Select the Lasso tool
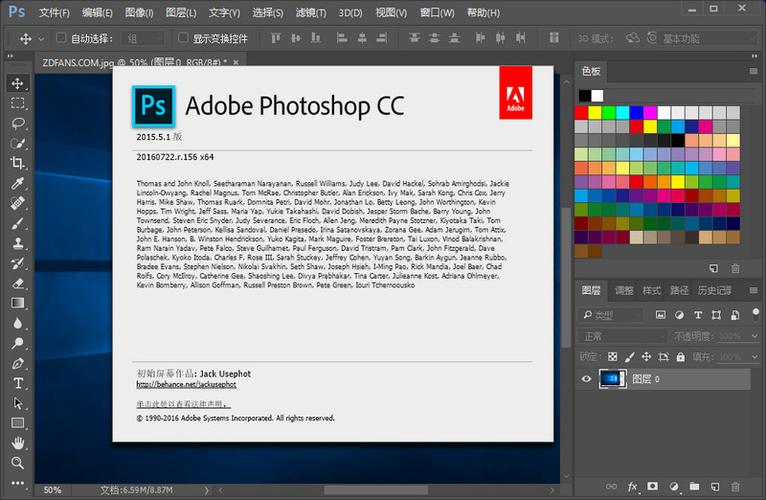Image resolution: width=766 pixels, height=500 pixels. [x=18, y=123]
